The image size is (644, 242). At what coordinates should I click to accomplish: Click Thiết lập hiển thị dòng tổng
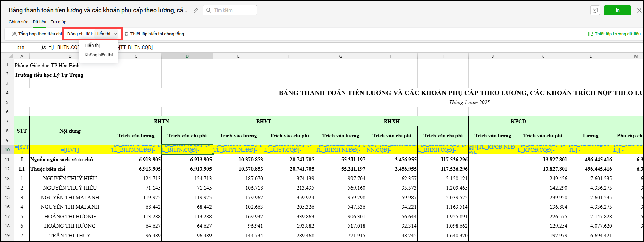click(157, 34)
